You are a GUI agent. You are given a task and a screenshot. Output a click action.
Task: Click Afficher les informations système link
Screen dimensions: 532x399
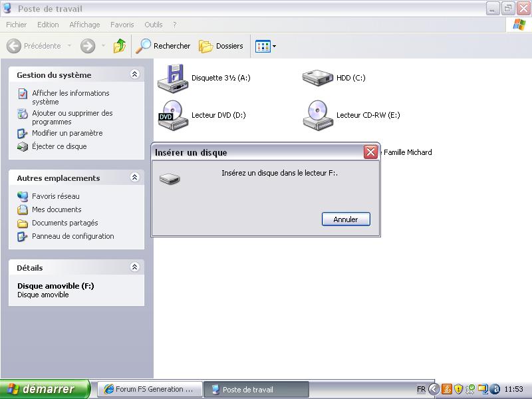pos(70,97)
